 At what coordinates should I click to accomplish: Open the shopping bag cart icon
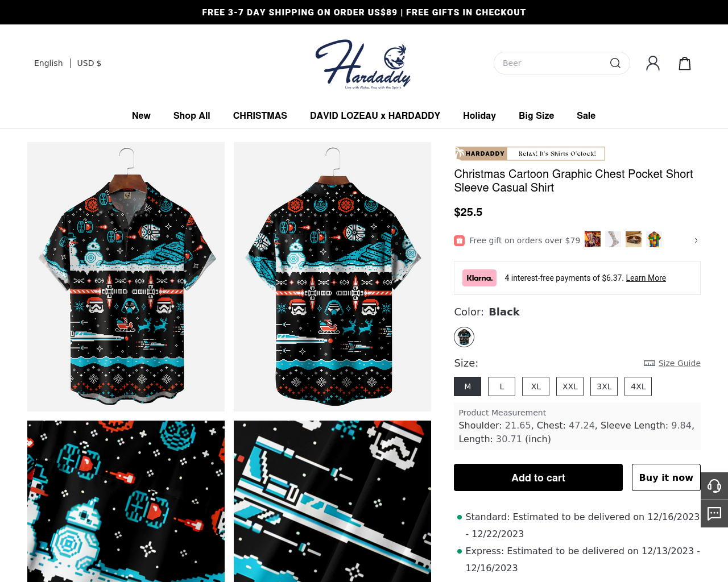[x=685, y=63]
